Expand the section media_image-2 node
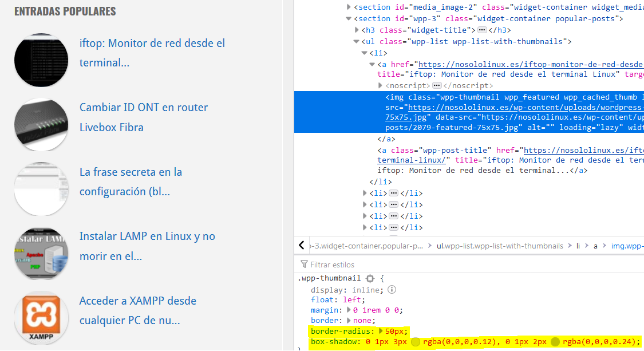Viewport: 644px width, 351px height. (x=349, y=7)
